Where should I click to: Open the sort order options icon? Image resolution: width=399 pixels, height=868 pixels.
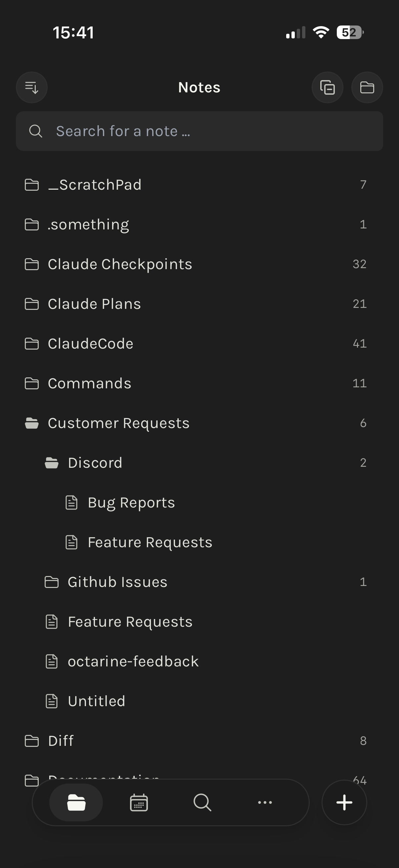32,88
